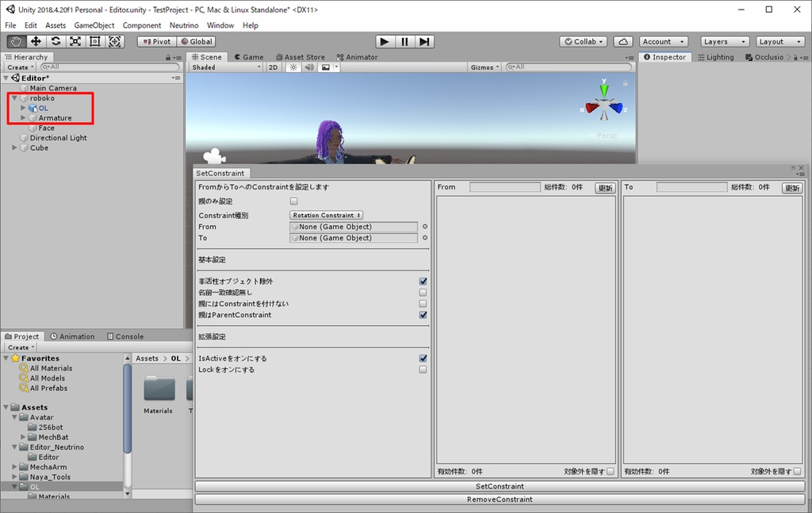Select the Scale tool
Screen dimensions: 812x513
(x=75, y=41)
